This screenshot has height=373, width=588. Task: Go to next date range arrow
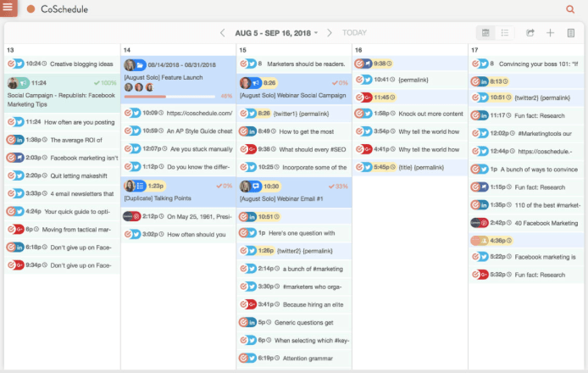[330, 33]
